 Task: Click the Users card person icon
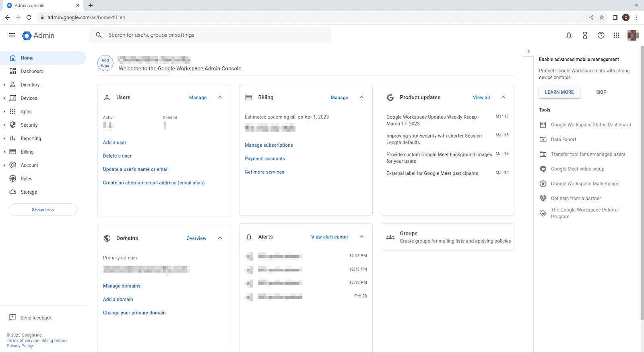click(x=107, y=97)
